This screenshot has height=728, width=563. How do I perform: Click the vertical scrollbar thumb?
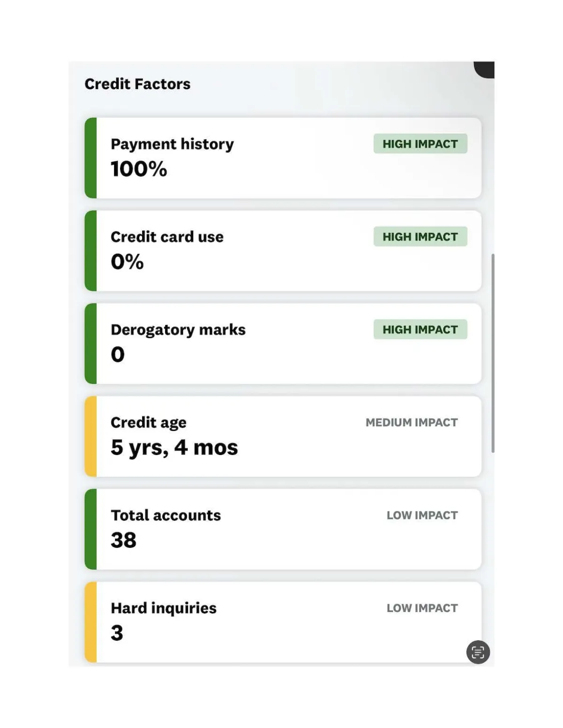pyautogui.click(x=493, y=353)
